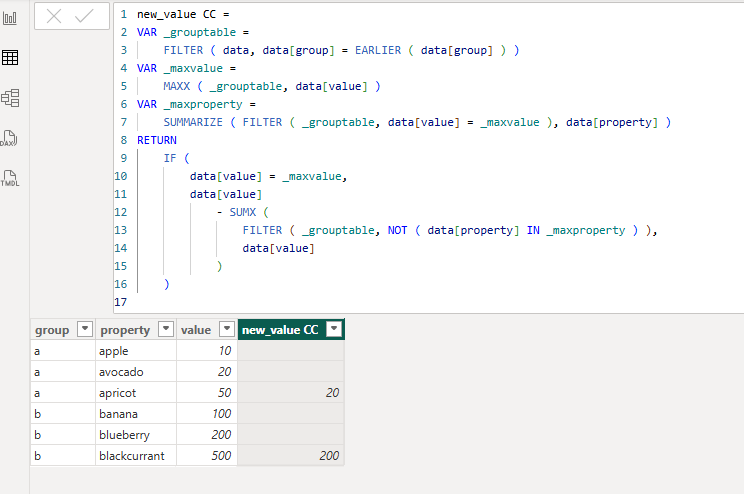Click the _grouptable variable name on line 2

[x=200, y=32]
